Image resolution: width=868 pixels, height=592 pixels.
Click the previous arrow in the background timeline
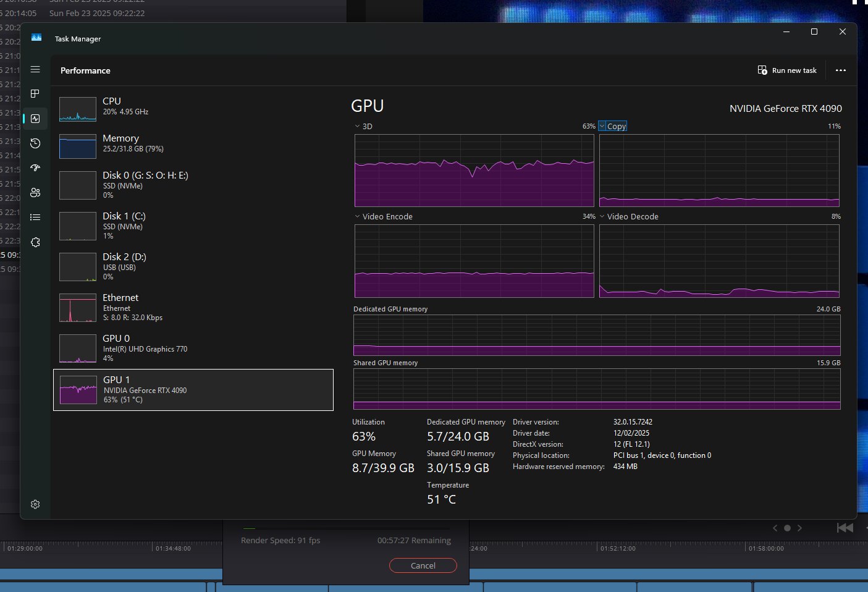pos(775,528)
